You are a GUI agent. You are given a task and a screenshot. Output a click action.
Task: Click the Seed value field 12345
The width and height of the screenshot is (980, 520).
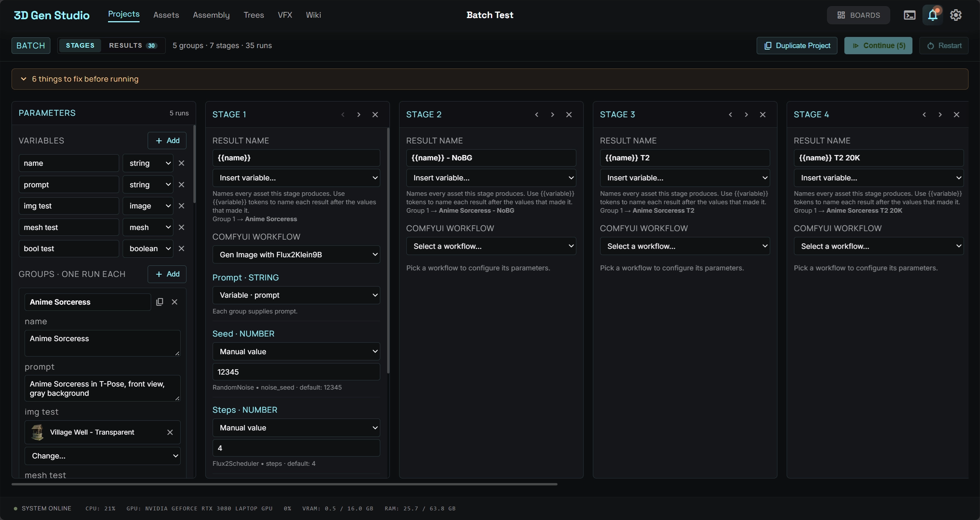click(x=296, y=372)
